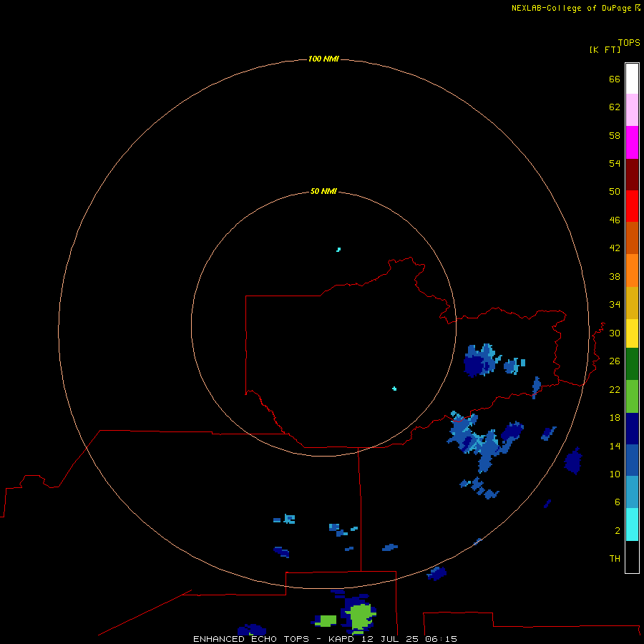Click the legend value 14
The image size is (644, 644).
click(615, 446)
